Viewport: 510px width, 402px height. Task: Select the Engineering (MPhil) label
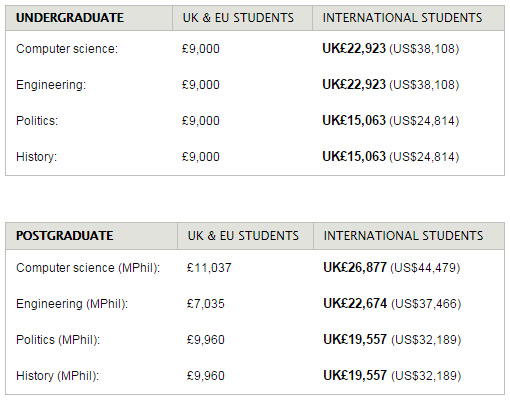pos(72,304)
